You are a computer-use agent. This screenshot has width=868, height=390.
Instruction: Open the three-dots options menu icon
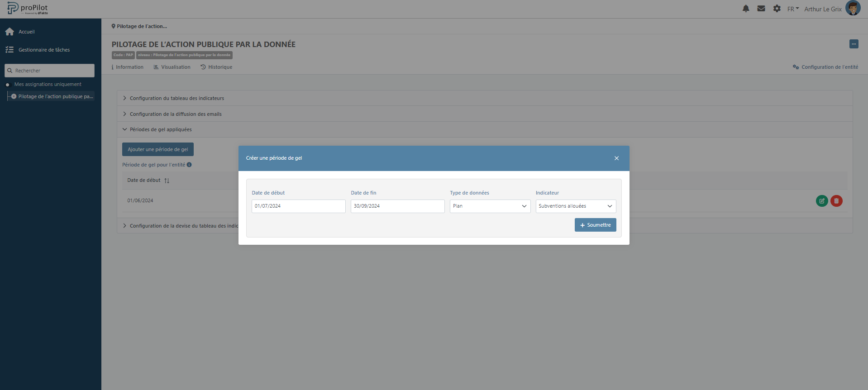[854, 44]
